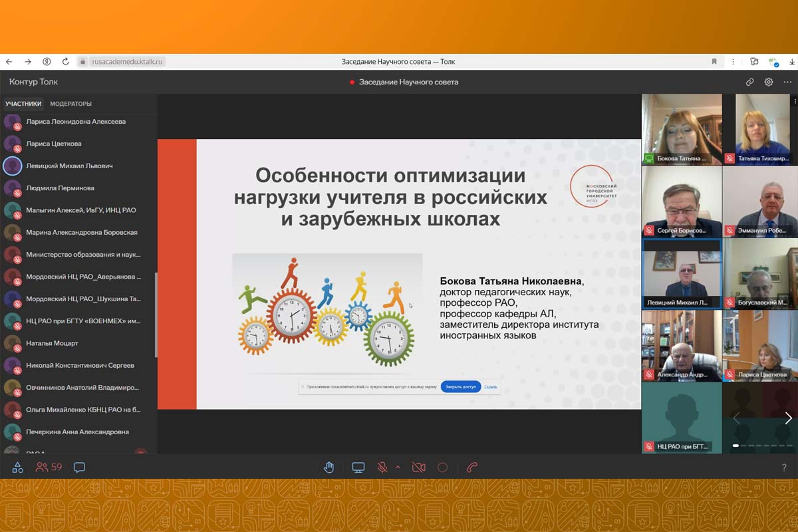Select Левицкий Михаил Львович in participants list
This screenshot has height=532, width=798.
click(69, 166)
